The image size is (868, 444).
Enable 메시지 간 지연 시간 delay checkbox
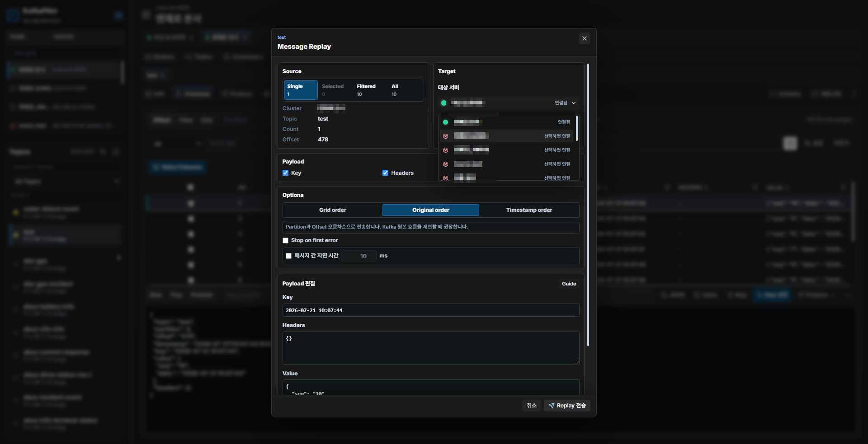[288, 256]
